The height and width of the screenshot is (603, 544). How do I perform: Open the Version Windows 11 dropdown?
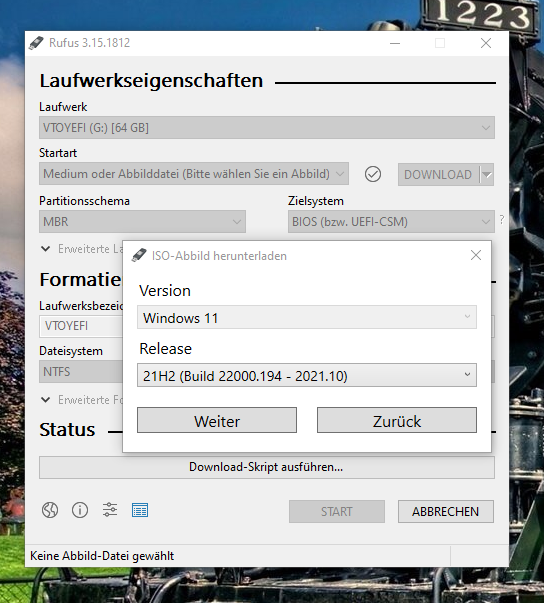coord(307,317)
